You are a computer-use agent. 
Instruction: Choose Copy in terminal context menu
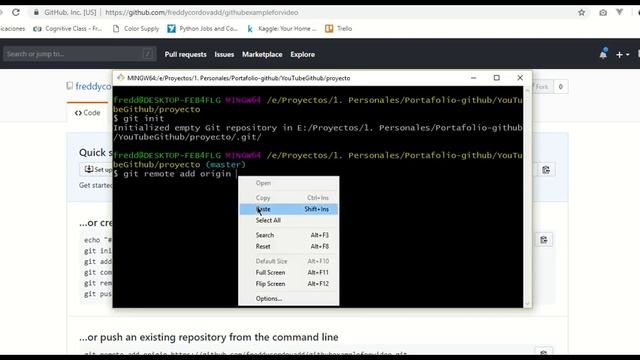tap(288, 198)
